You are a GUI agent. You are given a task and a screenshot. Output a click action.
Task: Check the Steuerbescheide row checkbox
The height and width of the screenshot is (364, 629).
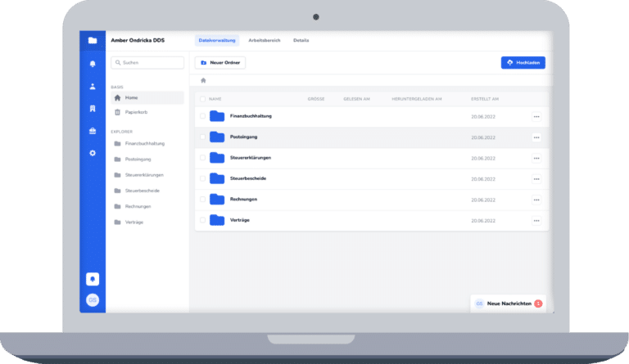pos(202,178)
